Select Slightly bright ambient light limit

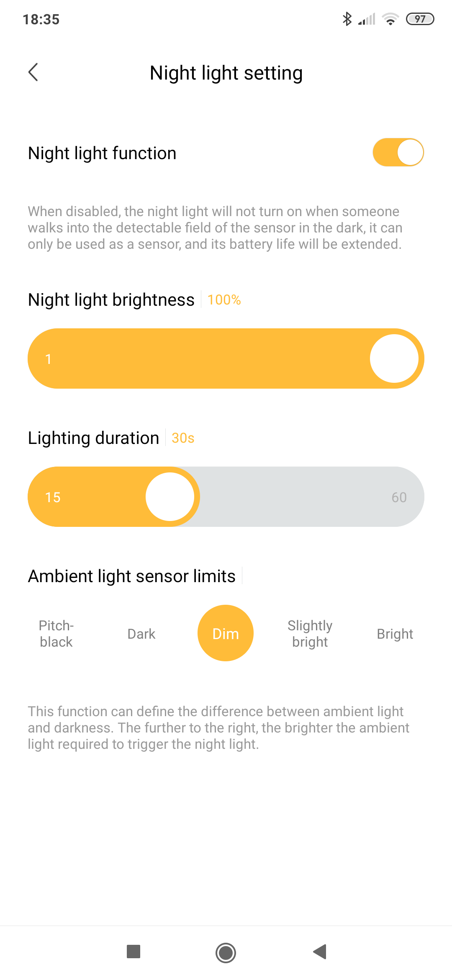pos(310,633)
